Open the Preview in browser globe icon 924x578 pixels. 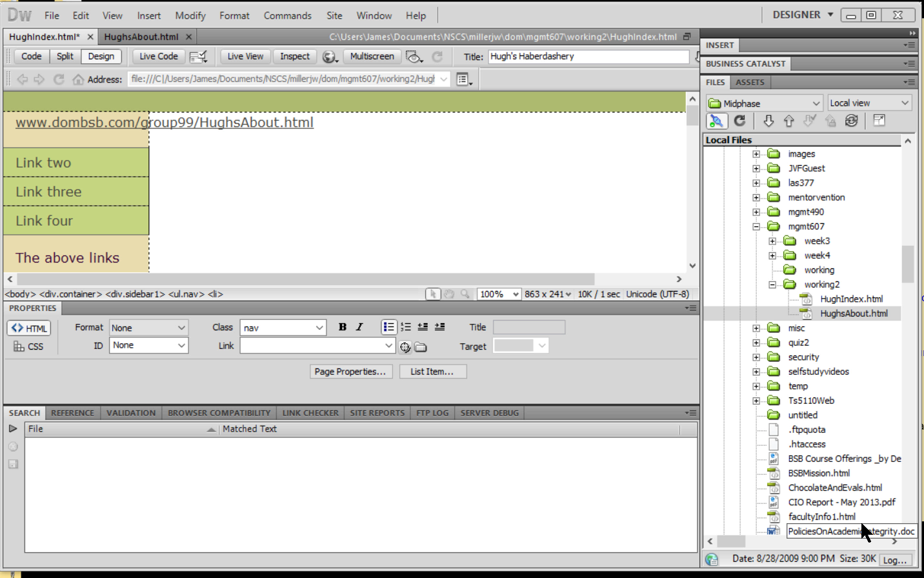coord(330,57)
